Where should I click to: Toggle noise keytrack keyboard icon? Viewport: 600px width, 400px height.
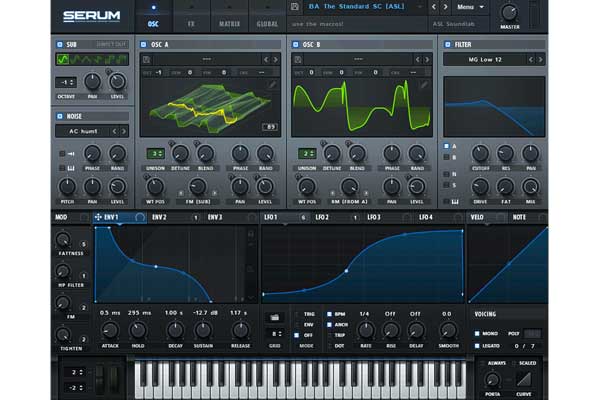pos(71,168)
